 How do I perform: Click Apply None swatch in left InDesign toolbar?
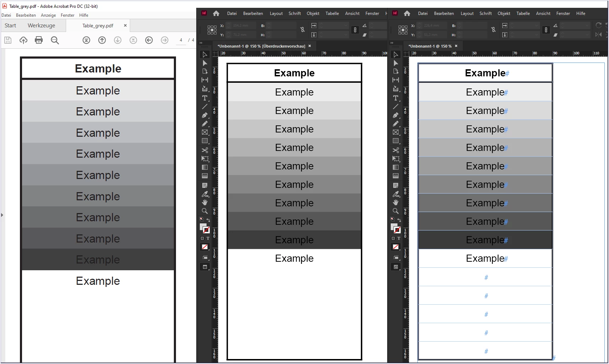coord(205,247)
